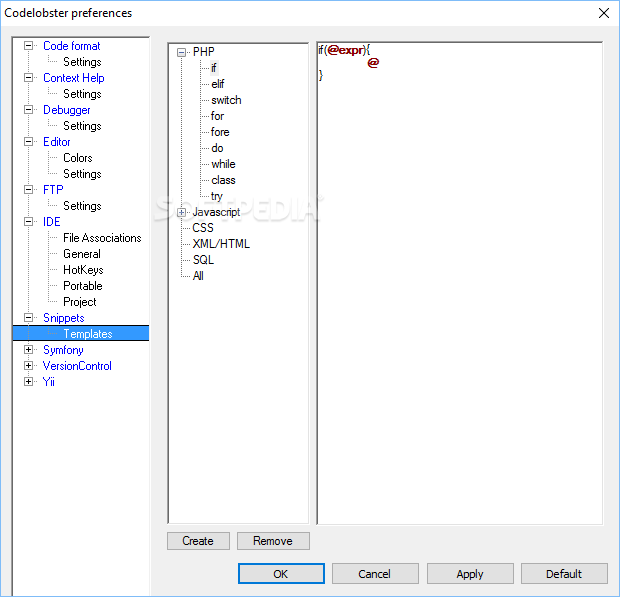Select the CSS template group
Screen dimensions: 620x597
[x=203, y=228]
